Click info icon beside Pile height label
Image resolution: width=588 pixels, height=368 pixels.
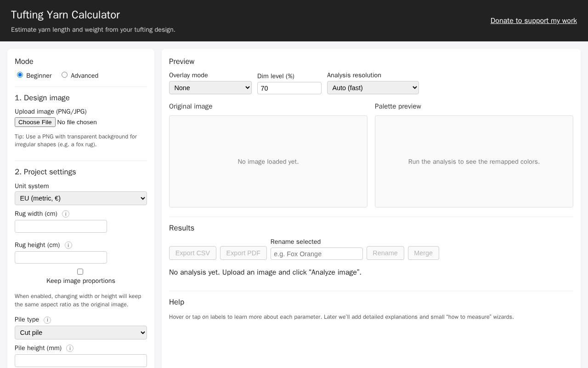(x=70, y=348)
